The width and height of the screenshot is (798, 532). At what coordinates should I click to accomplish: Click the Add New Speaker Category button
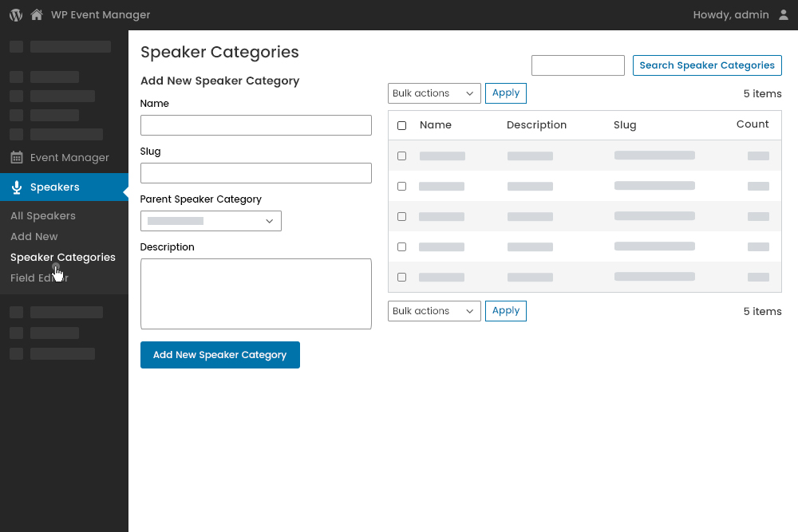(x=219, y=354)
